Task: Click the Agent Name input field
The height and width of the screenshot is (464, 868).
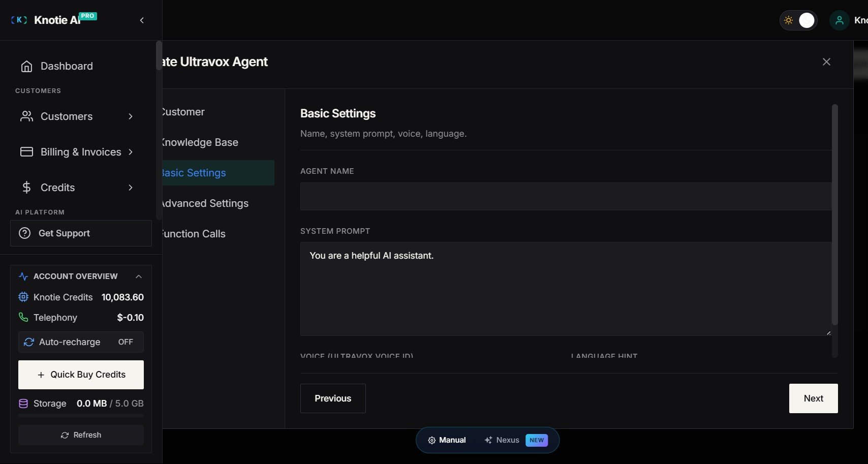Action: 566,197
